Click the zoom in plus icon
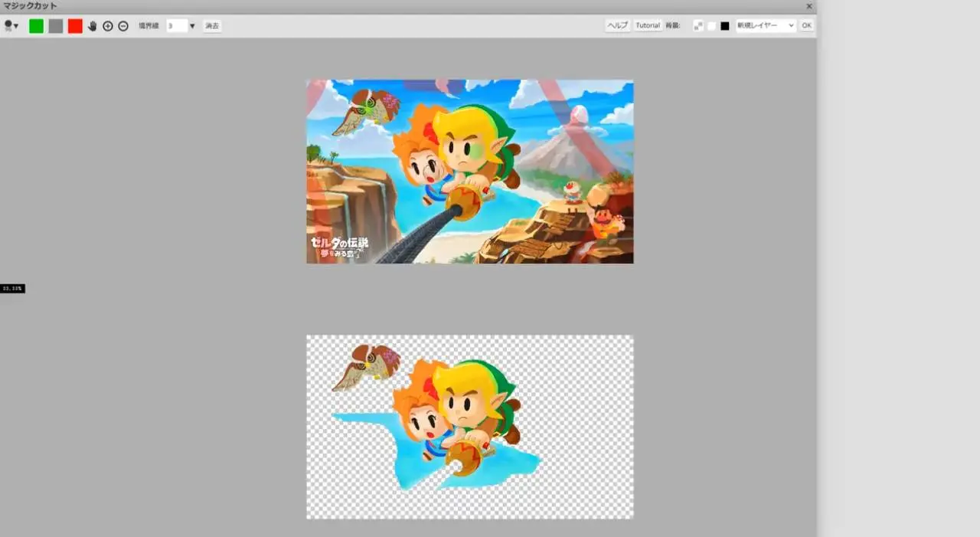Screen dimensions: 980x537 108,26
